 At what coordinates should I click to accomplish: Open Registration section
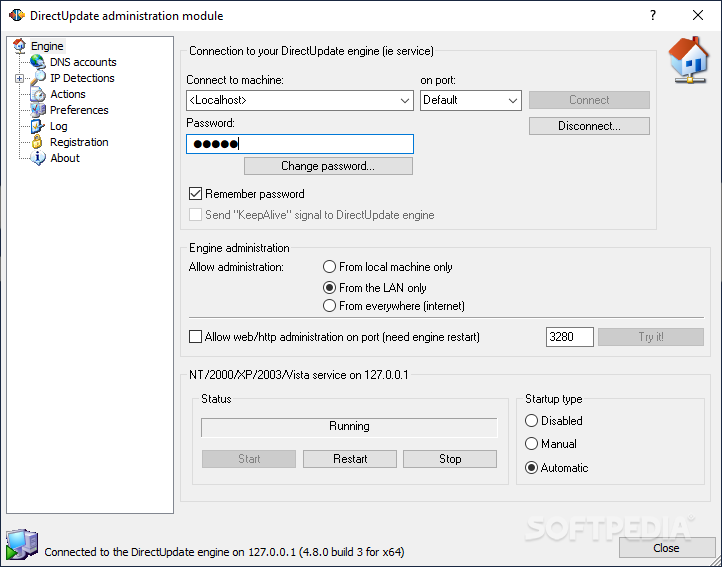(x=79, y=142)
